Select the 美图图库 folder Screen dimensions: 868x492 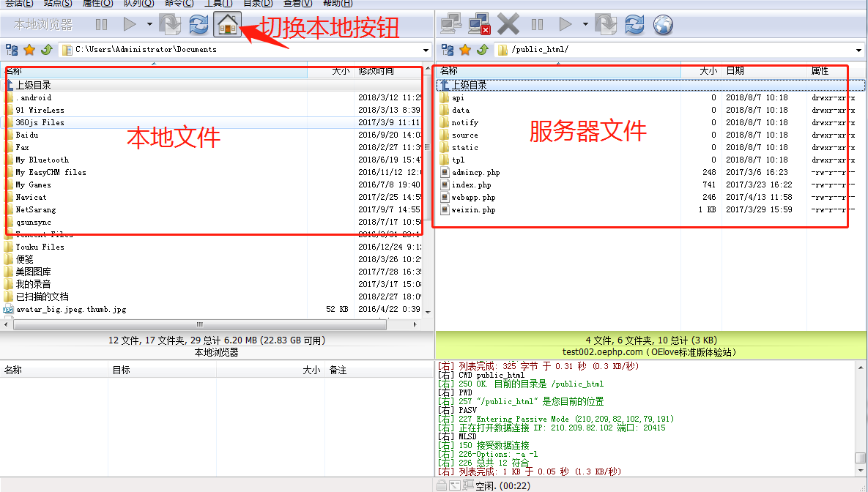(x=33, y=272)
